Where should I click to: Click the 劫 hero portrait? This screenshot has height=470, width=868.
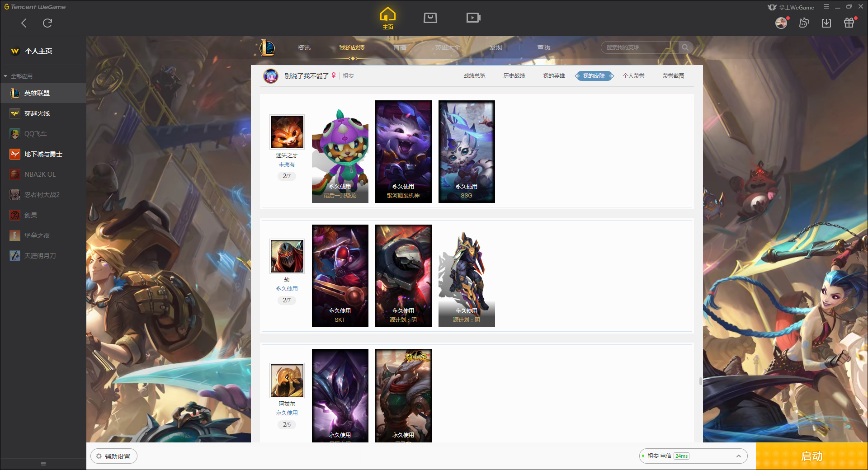click(287, 256)
